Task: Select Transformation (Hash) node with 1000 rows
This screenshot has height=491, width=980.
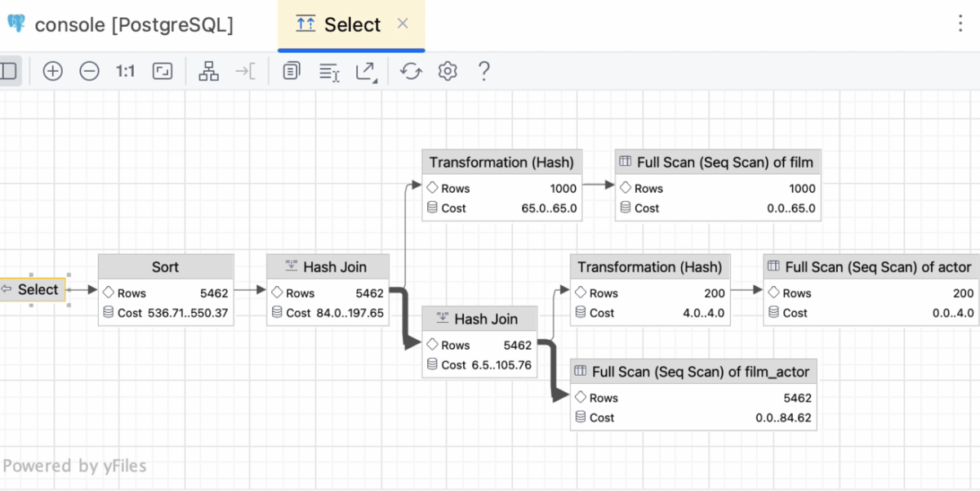Action: (x=503, y=185)
